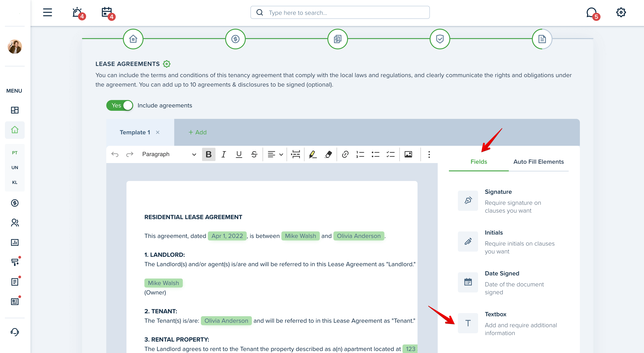Click the search input field
This screenshot has width=644, height=353.
[x=340, y=13]
